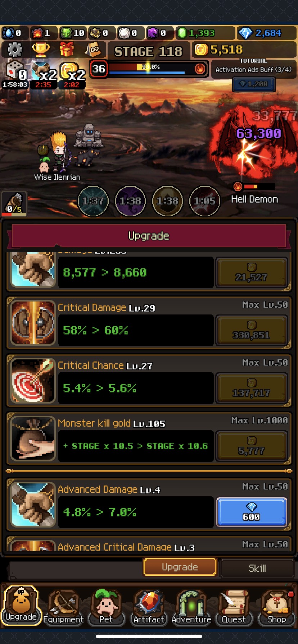Open the Quest scroll tab
Image resolution: width=298 pixels, height=644 pixels.
pos(234,606)
